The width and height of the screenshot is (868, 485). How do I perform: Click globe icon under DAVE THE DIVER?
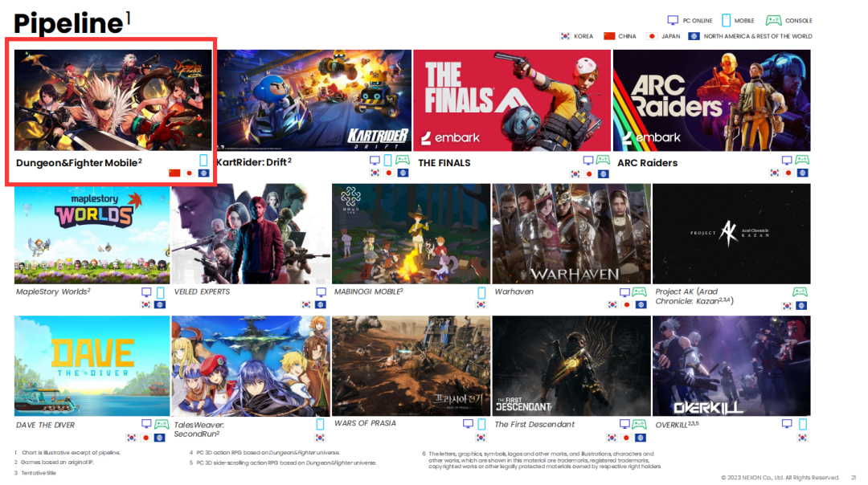point(159,438)
